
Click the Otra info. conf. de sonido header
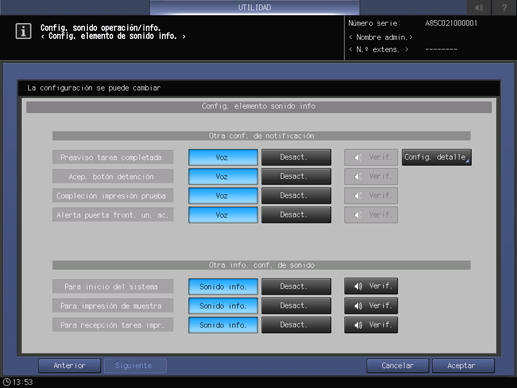tap(261, 265)
